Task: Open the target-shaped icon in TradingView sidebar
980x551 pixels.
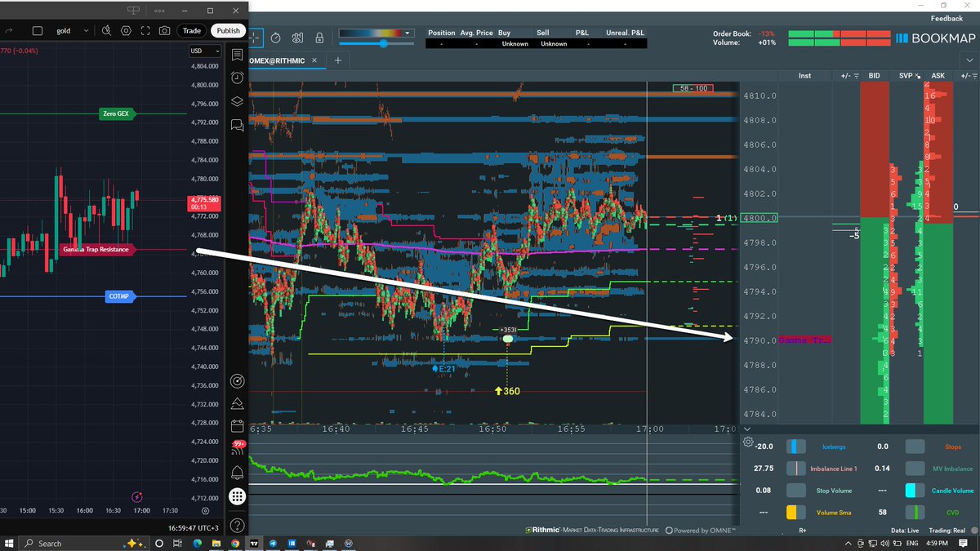Action: [x=237, y=380]
